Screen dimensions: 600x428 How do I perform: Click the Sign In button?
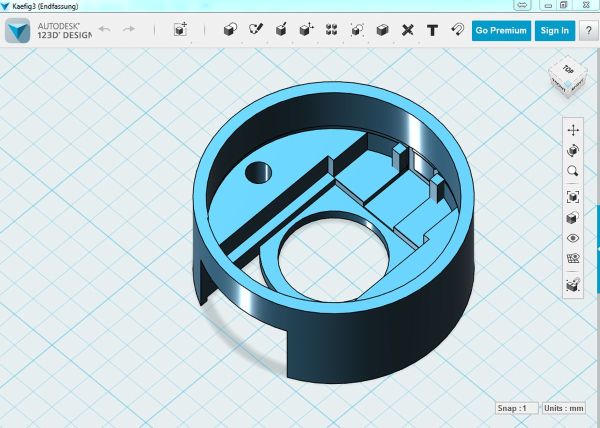click(555, 31)
